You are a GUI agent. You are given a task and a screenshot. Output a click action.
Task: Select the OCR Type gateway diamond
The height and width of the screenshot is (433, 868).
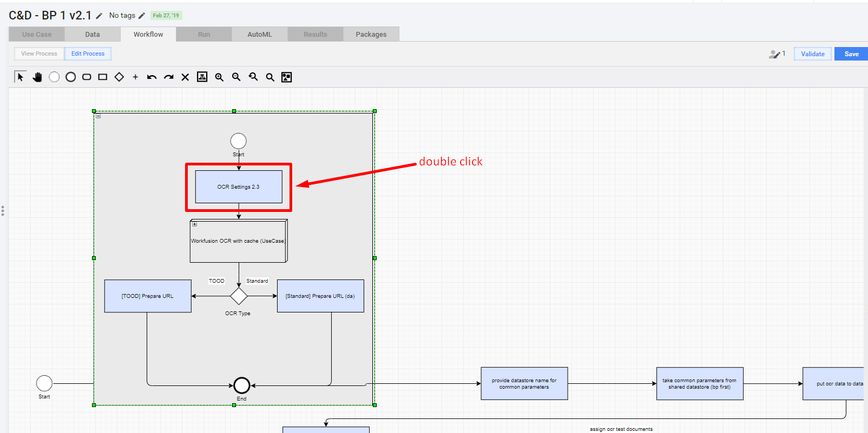(x=239, y=296)
